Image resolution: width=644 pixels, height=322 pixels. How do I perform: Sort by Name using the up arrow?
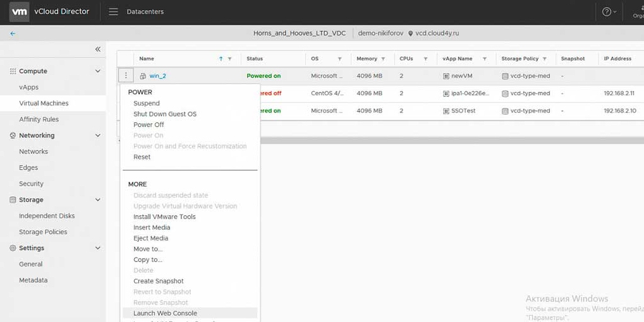point(221,59)
